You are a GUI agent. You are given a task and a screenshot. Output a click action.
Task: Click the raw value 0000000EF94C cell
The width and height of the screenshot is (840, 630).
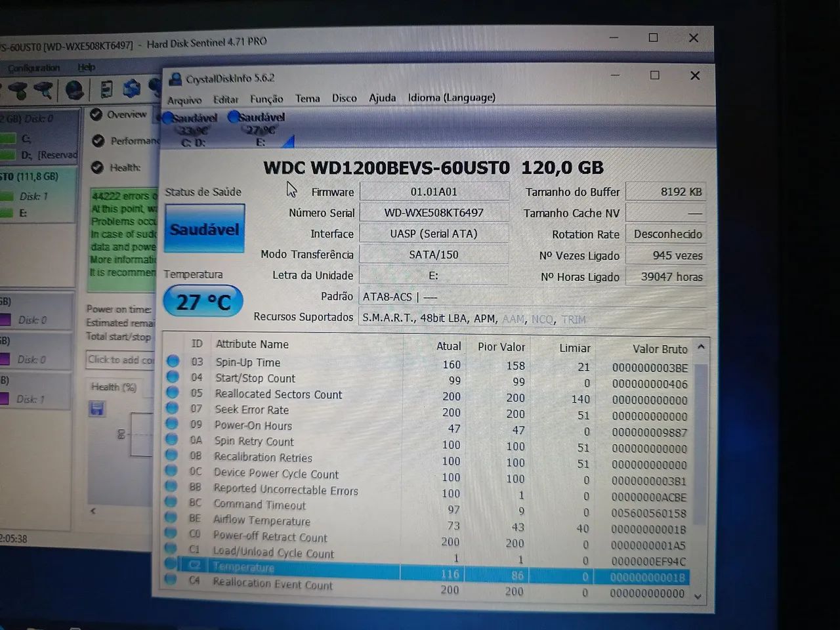pyautogui.click(x=648, y=562)
